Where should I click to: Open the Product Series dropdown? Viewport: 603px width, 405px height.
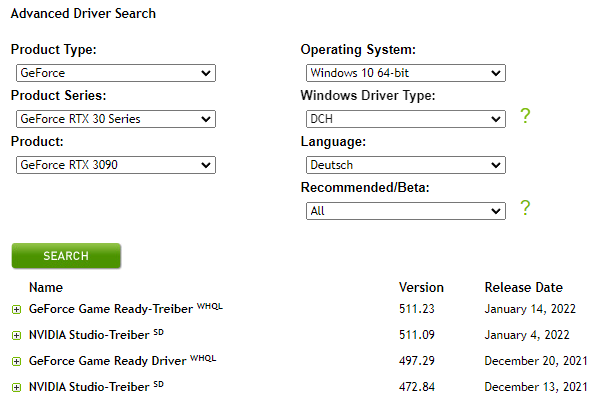click(116, 119)
